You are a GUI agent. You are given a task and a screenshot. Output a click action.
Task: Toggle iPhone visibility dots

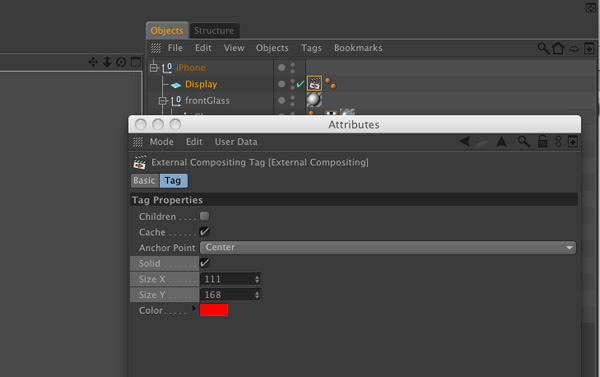point(293,68)
